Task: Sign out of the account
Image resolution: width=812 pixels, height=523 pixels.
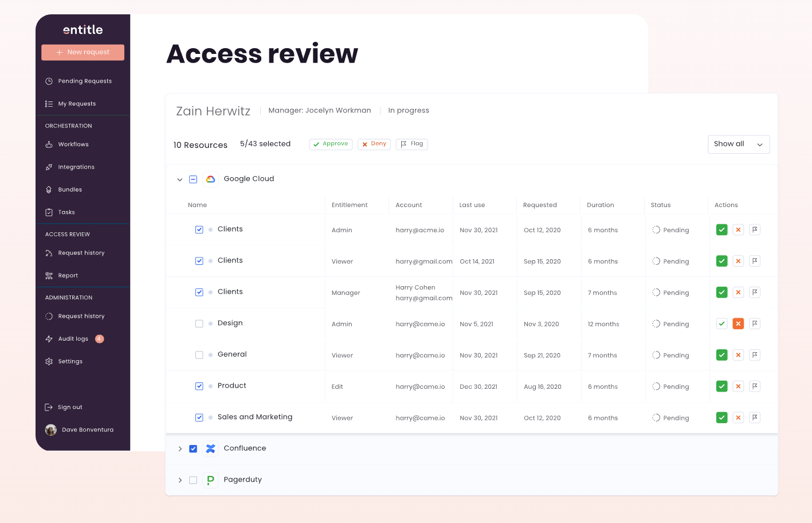Action: point(64,407)
